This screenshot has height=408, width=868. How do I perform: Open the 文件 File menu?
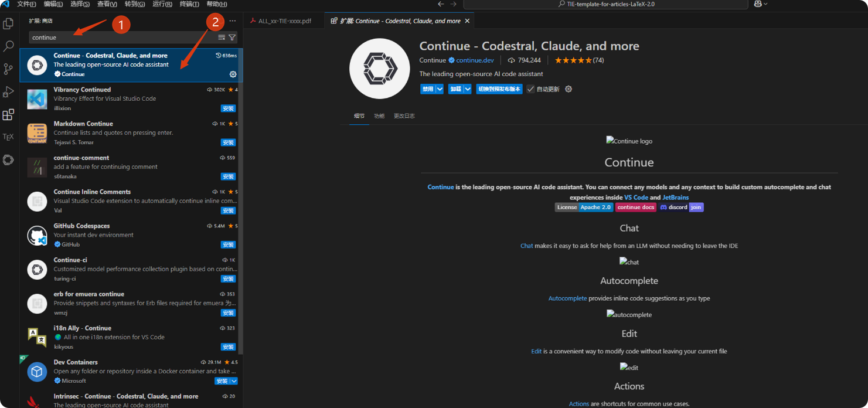pyautogui.click(x=26, y=4)
